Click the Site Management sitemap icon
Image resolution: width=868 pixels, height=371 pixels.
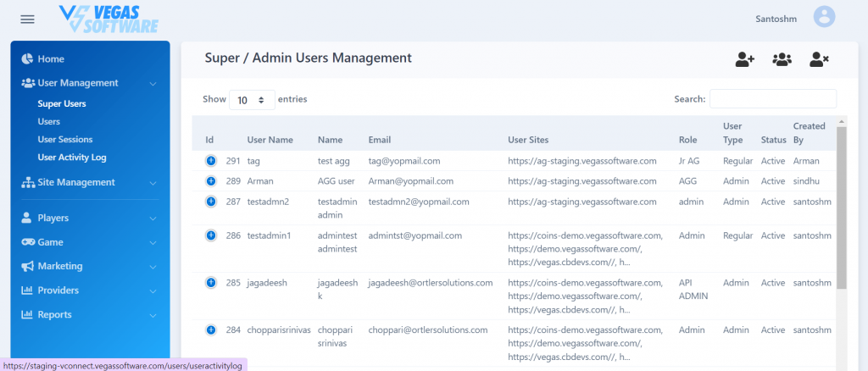28,182
